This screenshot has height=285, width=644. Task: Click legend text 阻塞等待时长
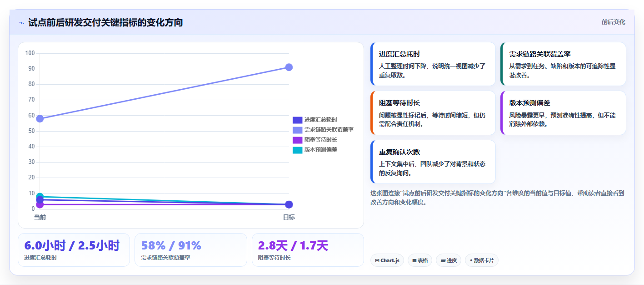[321, 140]
